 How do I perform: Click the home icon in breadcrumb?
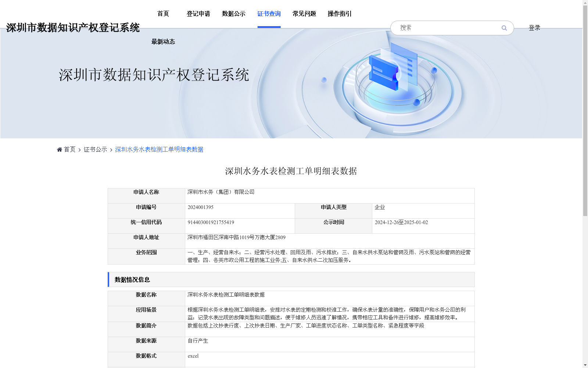tap(60, 149)
